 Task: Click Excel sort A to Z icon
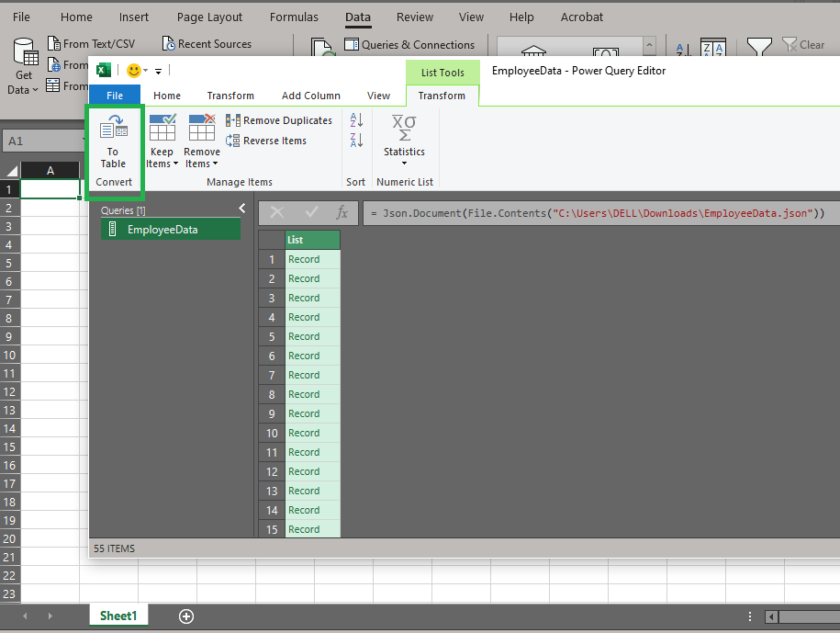point(683,50)
